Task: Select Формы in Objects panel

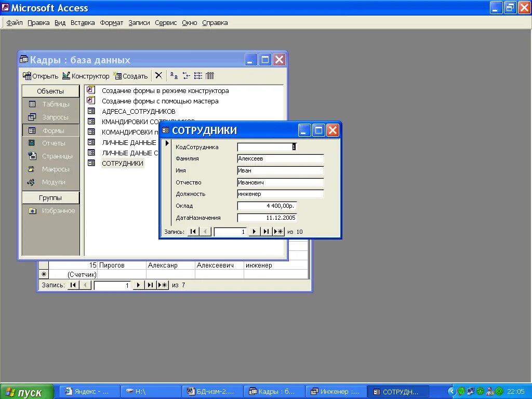Action: [50, 130]
